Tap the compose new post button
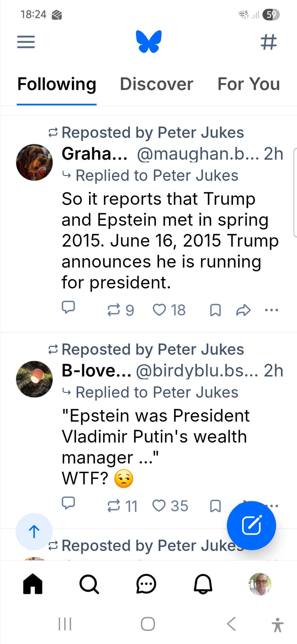 coord(251,525)
